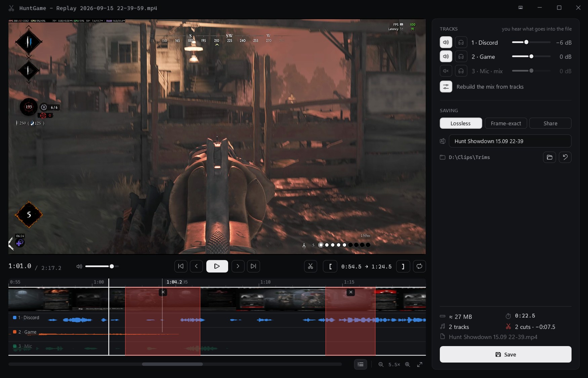Reset output folder to default
The height and width of the screenshot is (378, 588).
click(565, 157)
